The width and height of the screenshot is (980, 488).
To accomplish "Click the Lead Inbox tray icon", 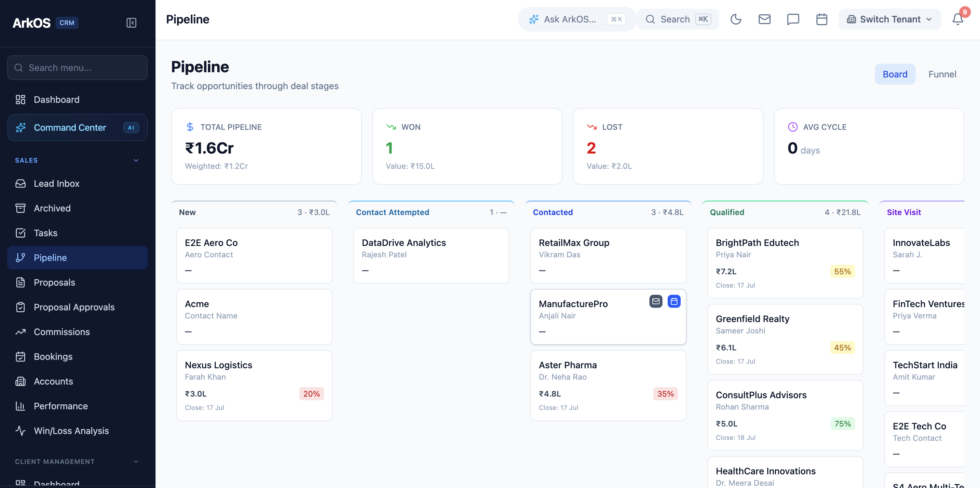I will (x=20, y=184).
